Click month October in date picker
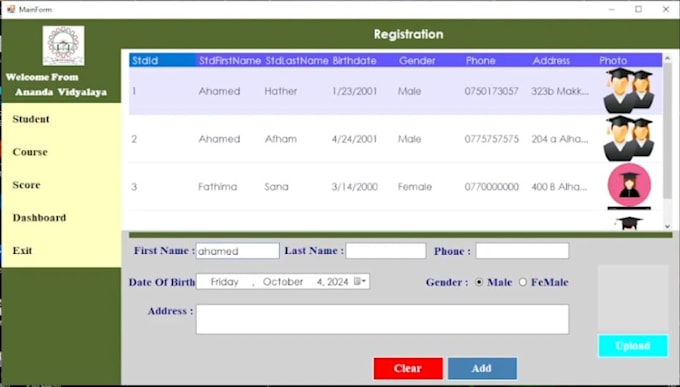The image size is (680, 387). click(x=283, y=282)
